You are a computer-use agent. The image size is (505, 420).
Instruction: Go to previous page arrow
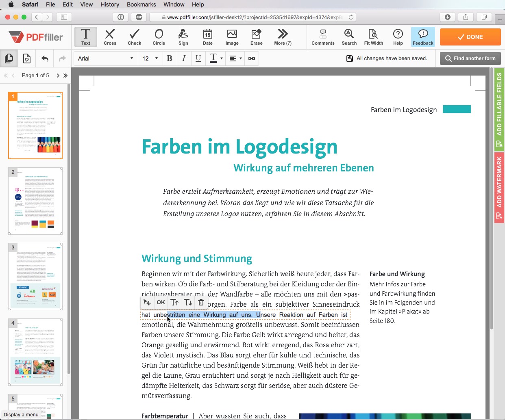[x=13, y=76]
